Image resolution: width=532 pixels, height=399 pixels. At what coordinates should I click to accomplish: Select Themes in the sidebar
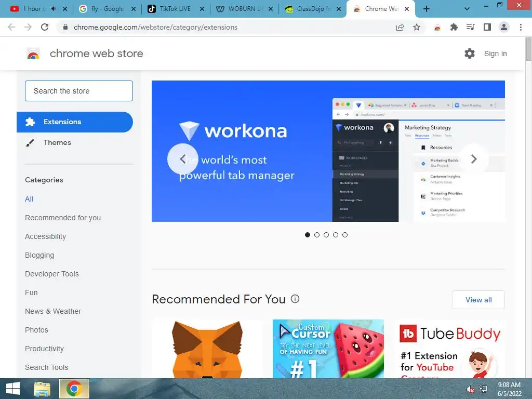click(x=57, y=142)
